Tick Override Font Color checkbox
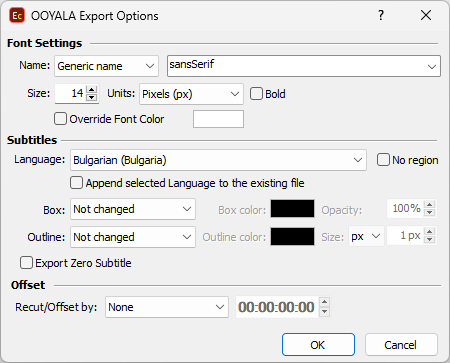Viewport: 450px width, 363px height. click(60, 119)
